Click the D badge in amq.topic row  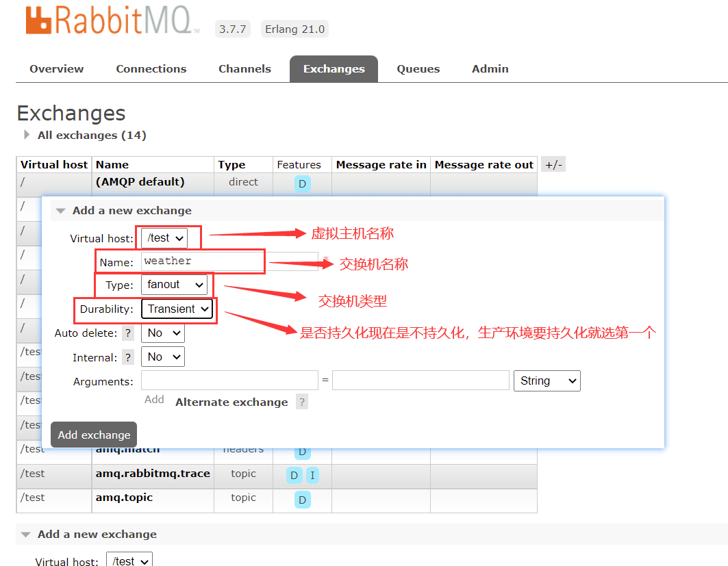point(302,500)
